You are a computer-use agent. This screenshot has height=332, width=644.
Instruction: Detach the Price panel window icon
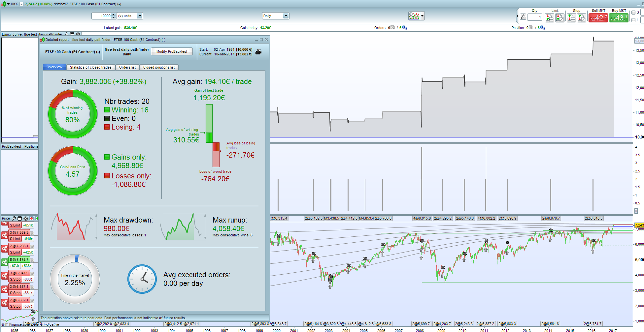pos(20,218)
